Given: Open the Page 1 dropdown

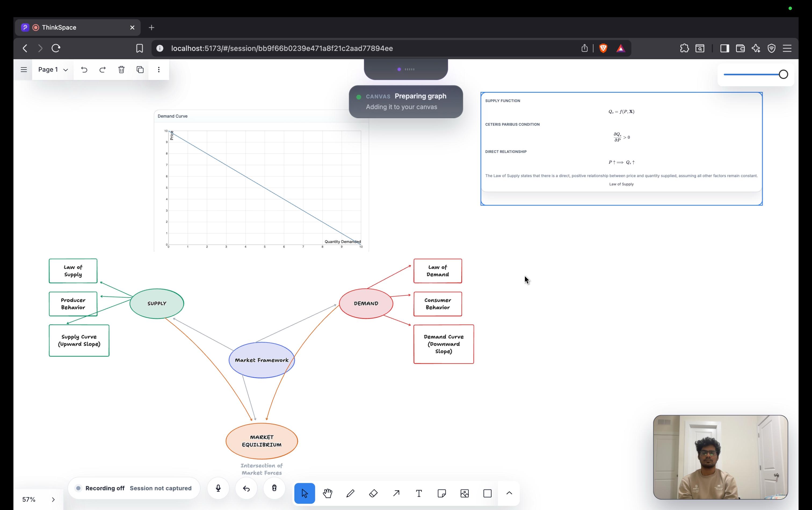Looking at the screenshot, I should (x=53, y=70).
